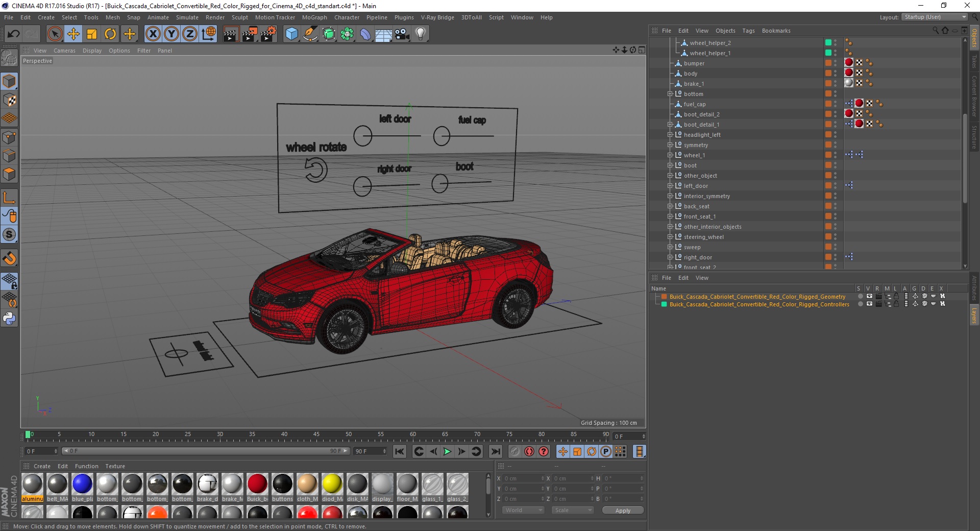Switch to Texture mode icon
This screenshot has width=980, height=531.
point(9,100)
